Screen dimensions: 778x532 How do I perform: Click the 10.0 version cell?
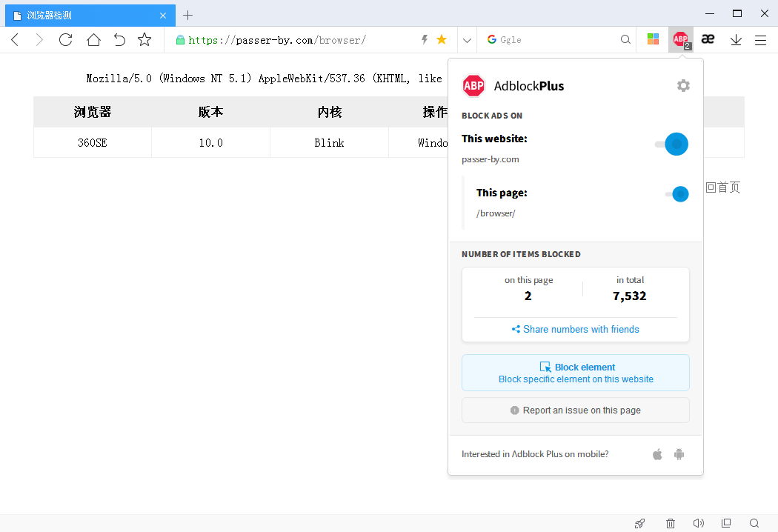point(211,143)
